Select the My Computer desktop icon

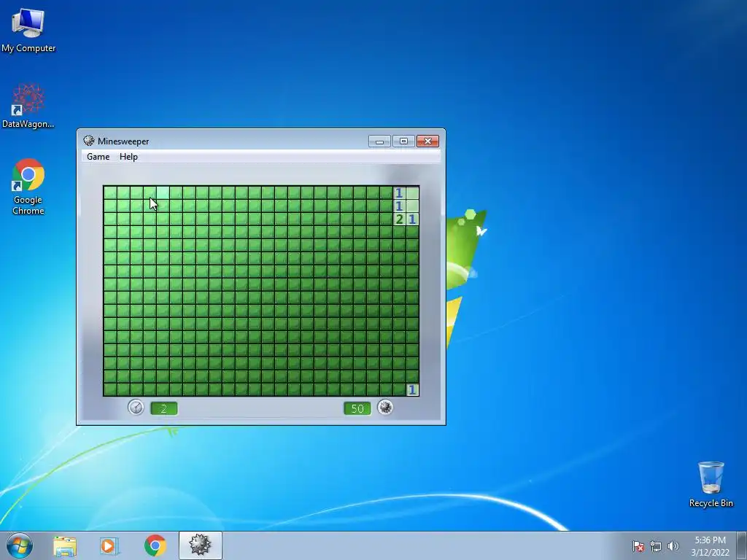point(28,30)
